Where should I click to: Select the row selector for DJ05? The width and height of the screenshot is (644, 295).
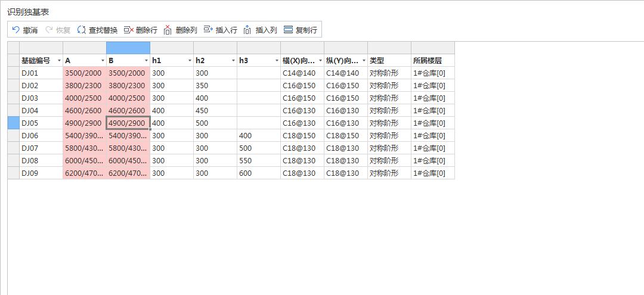click(14, 123)
